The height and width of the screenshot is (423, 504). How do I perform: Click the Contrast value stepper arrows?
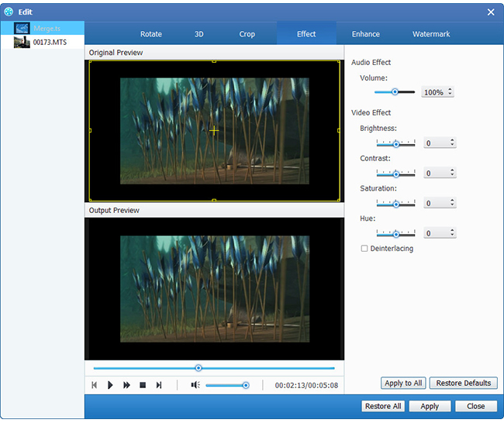pos(452,174)
